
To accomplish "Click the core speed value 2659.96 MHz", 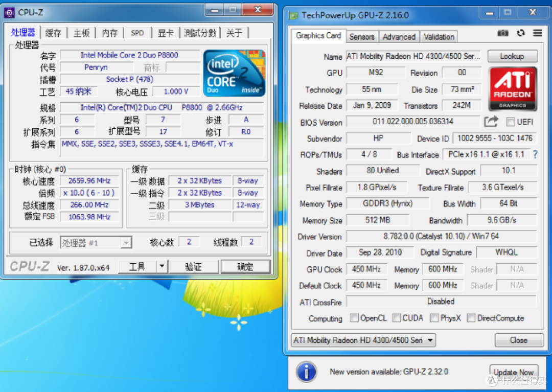I will click(x=89, y=180).
